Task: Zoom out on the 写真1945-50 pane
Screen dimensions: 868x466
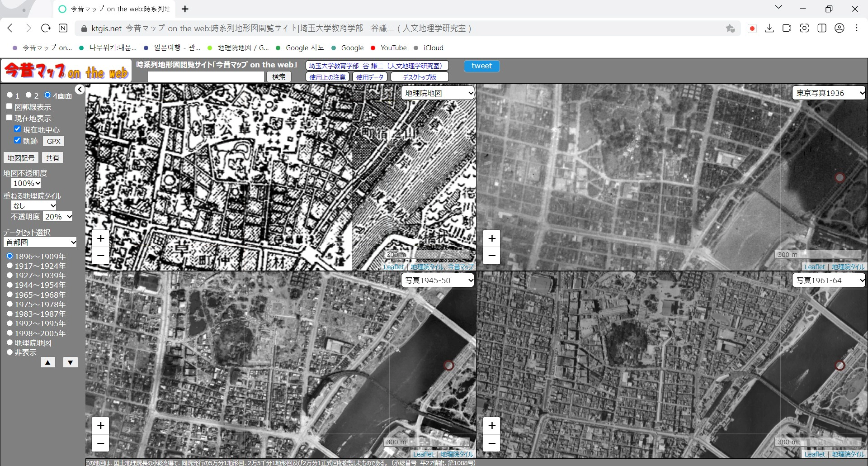Action: (100, 443)
